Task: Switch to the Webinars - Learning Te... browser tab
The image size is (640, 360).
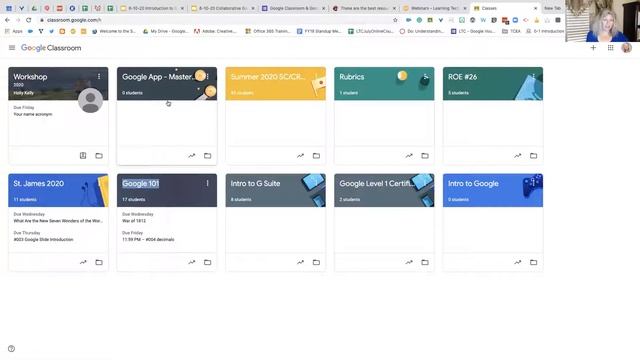Action: pyautogui.click(x=434, y=8)
